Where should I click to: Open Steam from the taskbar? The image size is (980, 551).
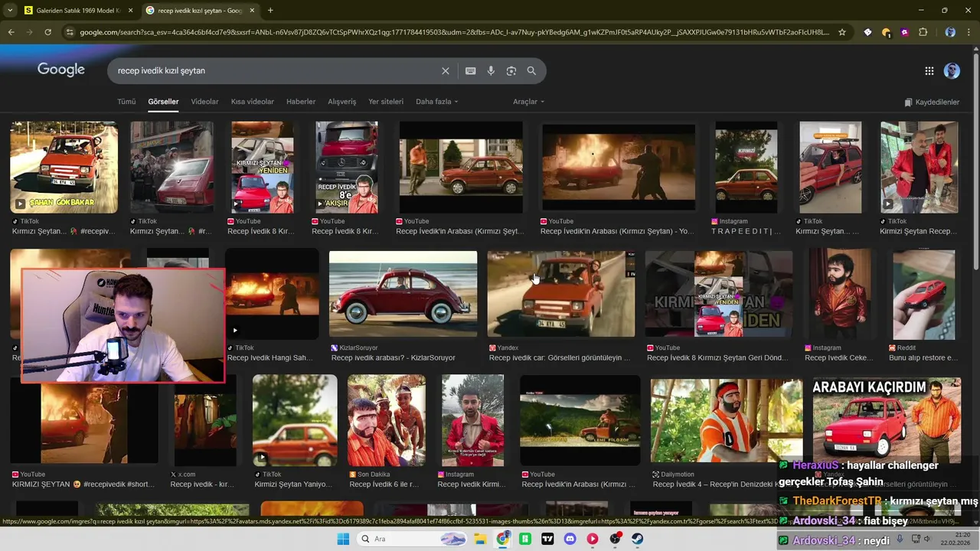pos(637,539)
